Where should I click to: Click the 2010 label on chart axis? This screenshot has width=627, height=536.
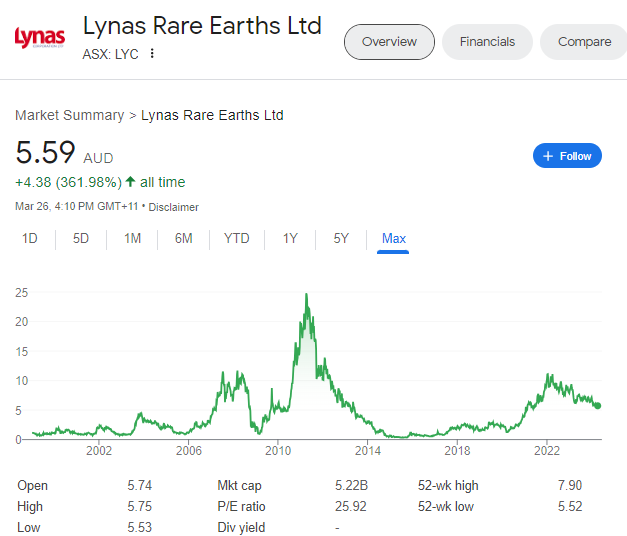pyautogui.click(x=278, y=451)
